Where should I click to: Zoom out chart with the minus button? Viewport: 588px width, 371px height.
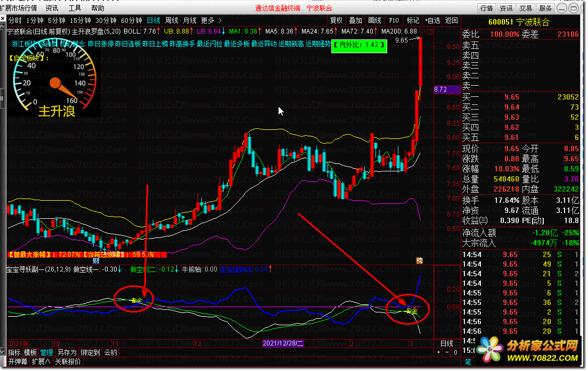pos(447,352)
